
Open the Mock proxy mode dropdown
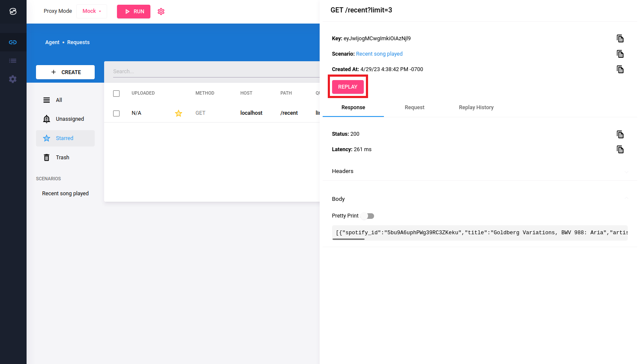click(x=92, y=11)
